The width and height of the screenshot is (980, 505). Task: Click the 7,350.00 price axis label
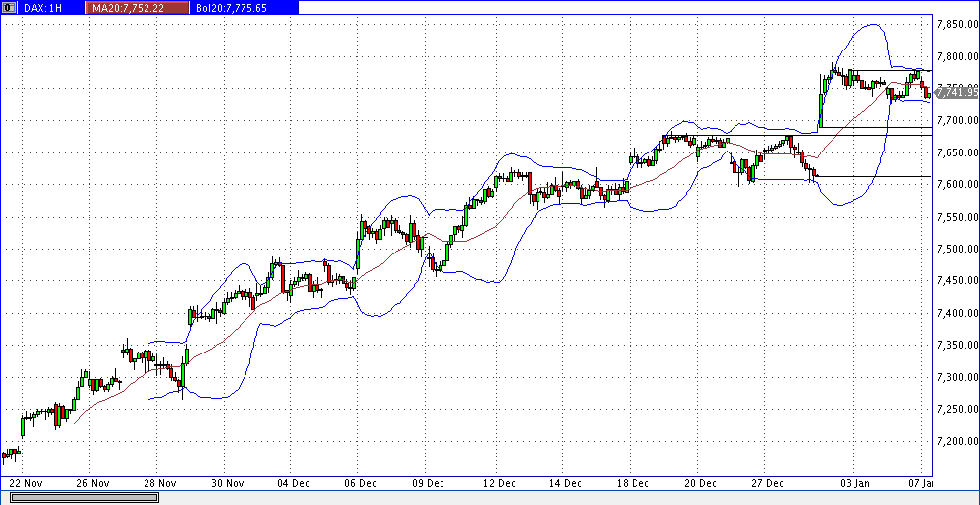(956, 345)
